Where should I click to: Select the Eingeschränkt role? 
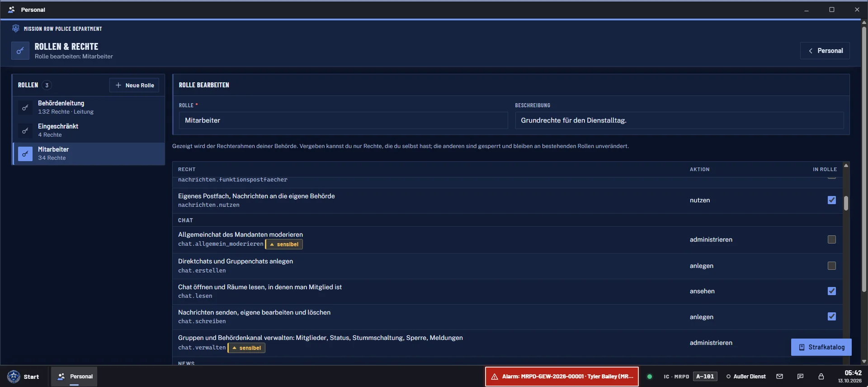89,131
